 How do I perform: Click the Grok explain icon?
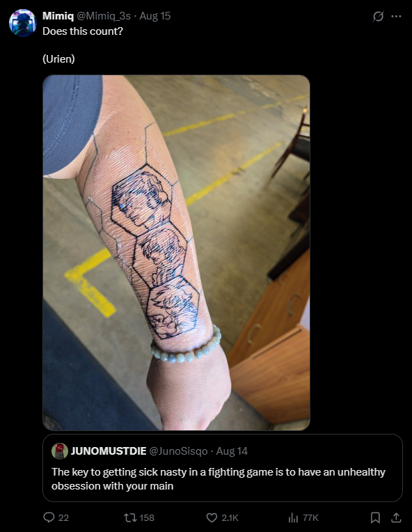(378, 16)
